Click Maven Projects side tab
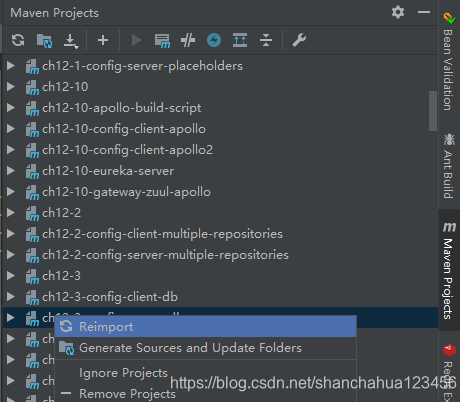 (x=448, y=270)
